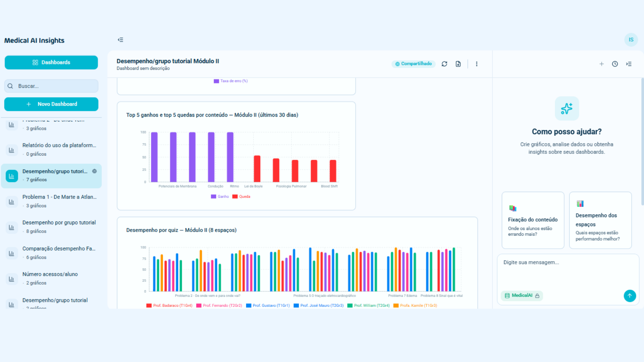Click the first purple Ganho bar
Screen dimensions: 644x362
pyautogui.click(x=154, y=157)
